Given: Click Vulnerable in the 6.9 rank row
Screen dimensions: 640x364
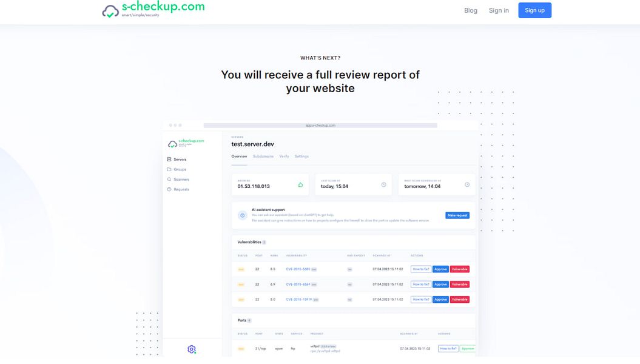Looking at the screenshot, I should click(x=460, y=285).
